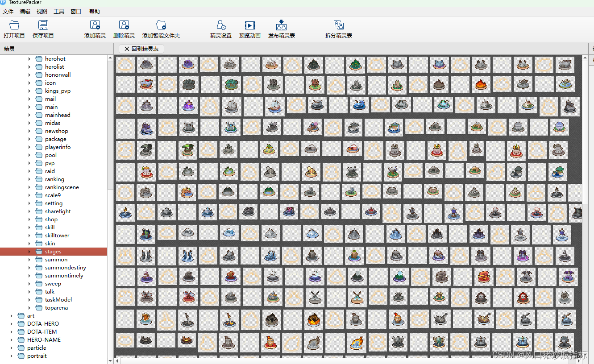Expand the DOTA-ITEM folder arrow

pyautogui.click(x=12, y=331)
